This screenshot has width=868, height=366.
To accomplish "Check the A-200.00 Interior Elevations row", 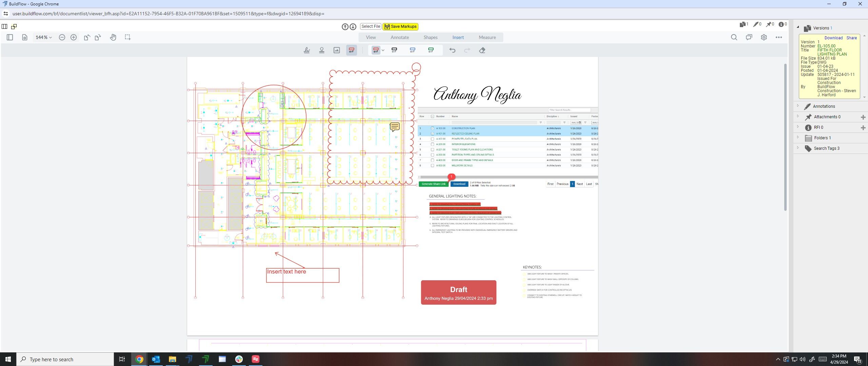I will coord(432,144).
